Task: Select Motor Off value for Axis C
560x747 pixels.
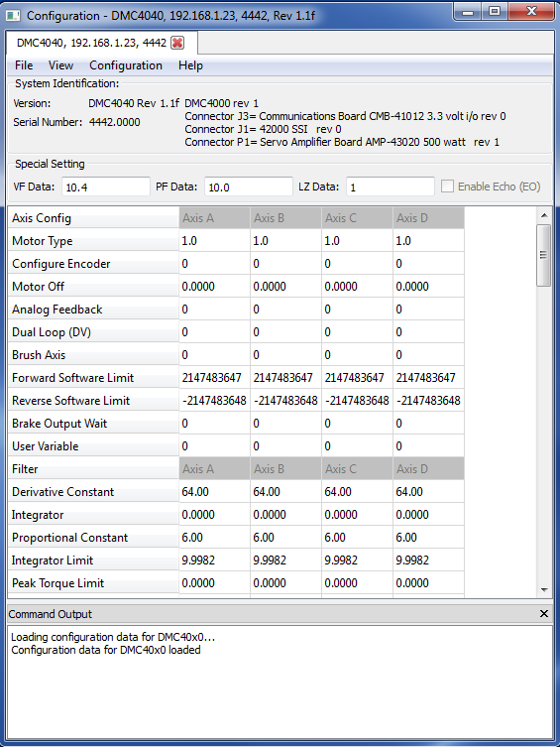Action: (x=358, y=287)
